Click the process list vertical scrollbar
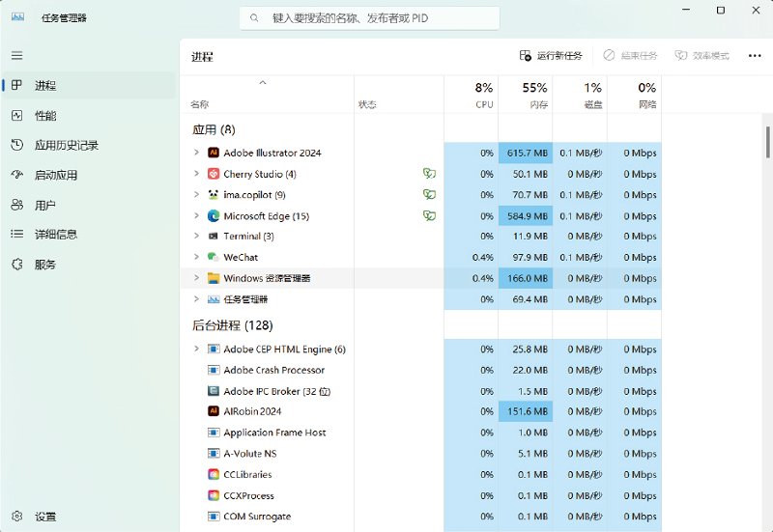This screenshot has height=532, width=773. point(768,142)
